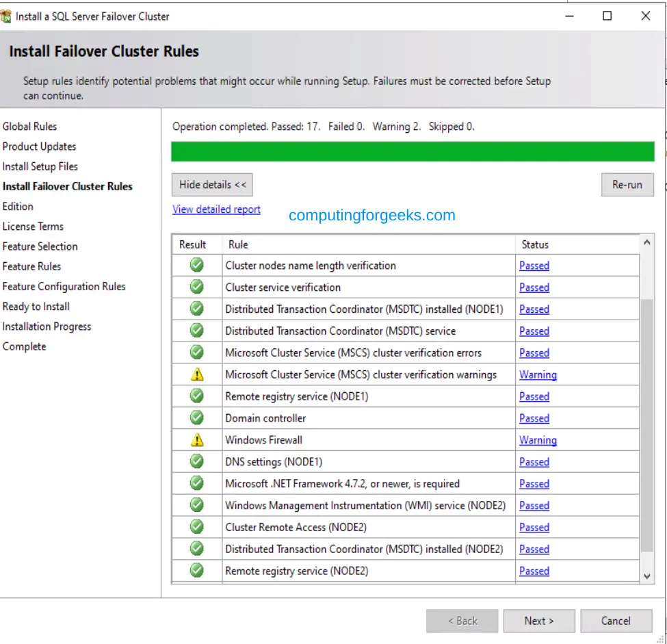The height and width of the screenshot is (644, 667).
Task: Click check icon for .NET Framework 4.7.2 rule
Action: [196, 483]
